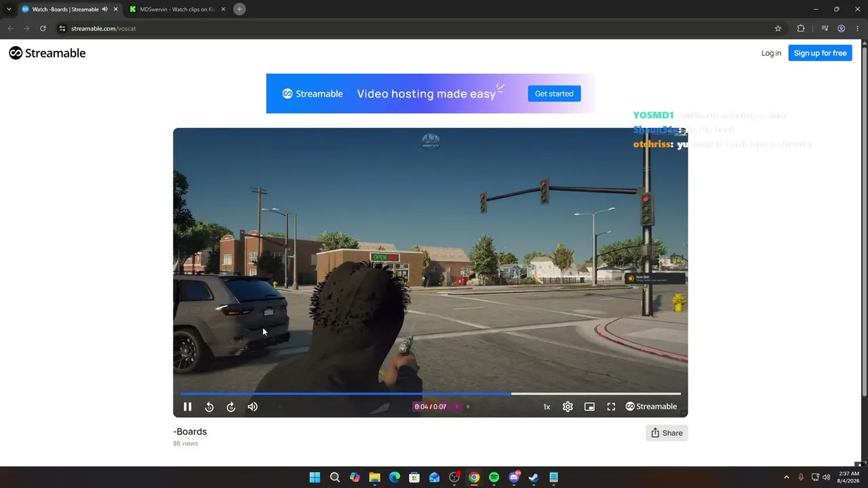Close the MDSwervin tab
Viewport: 868px width, 488px height.
tap(223, 9)
